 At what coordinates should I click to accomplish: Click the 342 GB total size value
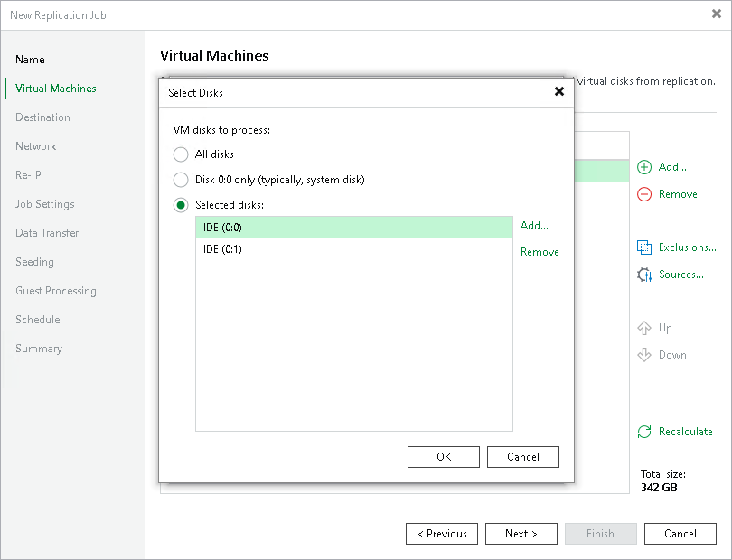tap(659, 488)
